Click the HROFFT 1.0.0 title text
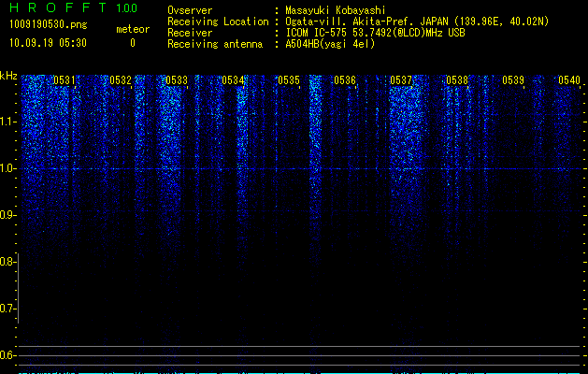Viewport: 588px width, 374px height. (x=74, y=7)
